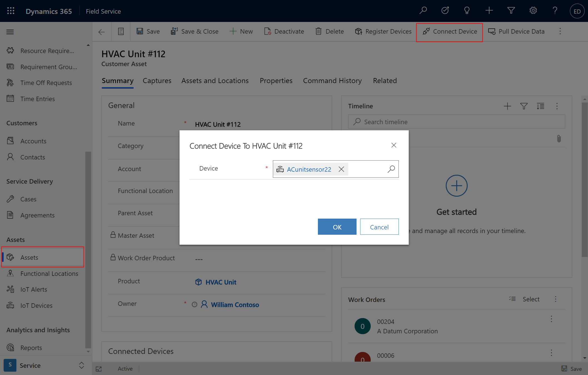Switch to the Captures tab
This screenshot has width=588, height=375.
157,81
